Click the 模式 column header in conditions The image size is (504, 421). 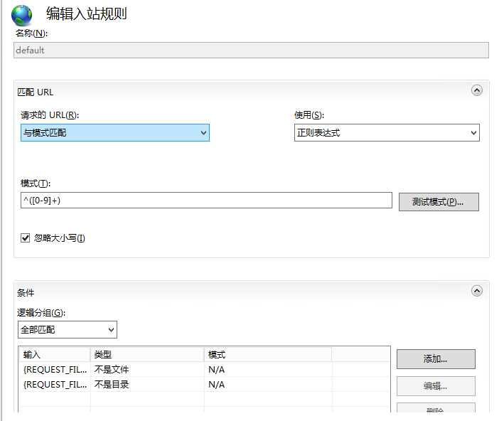pyautogui.click(x=268, y=354)
